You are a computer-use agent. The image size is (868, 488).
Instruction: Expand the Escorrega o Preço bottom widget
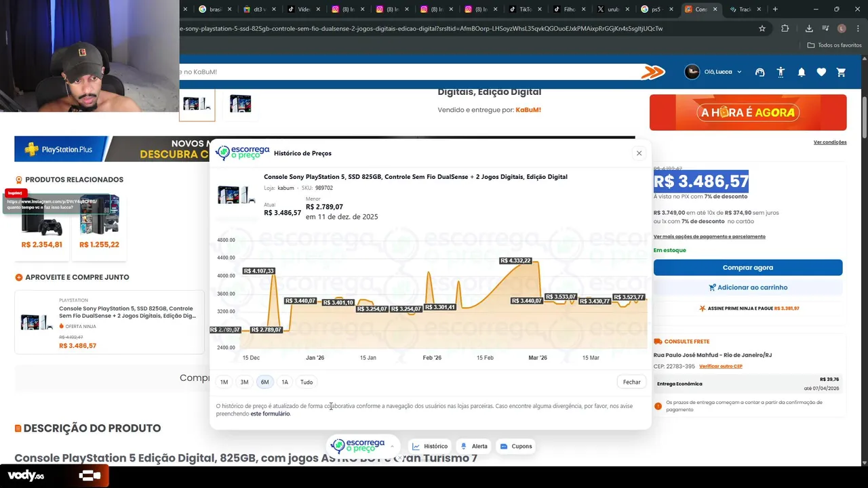[391, 446]
